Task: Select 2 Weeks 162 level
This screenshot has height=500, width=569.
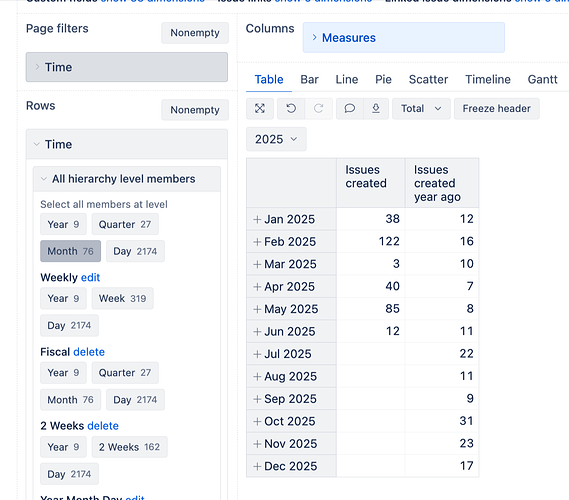Action: pyautogui.click(x=129, y=447)
